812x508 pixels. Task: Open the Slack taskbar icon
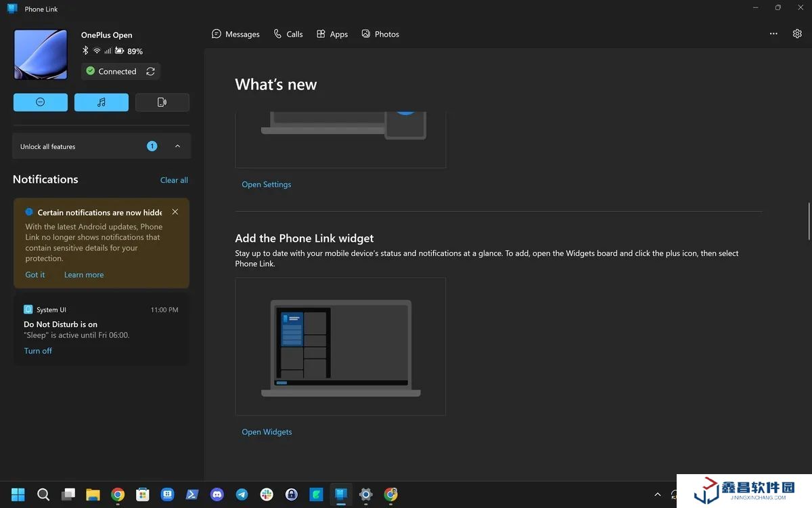(x=267, y=494)
